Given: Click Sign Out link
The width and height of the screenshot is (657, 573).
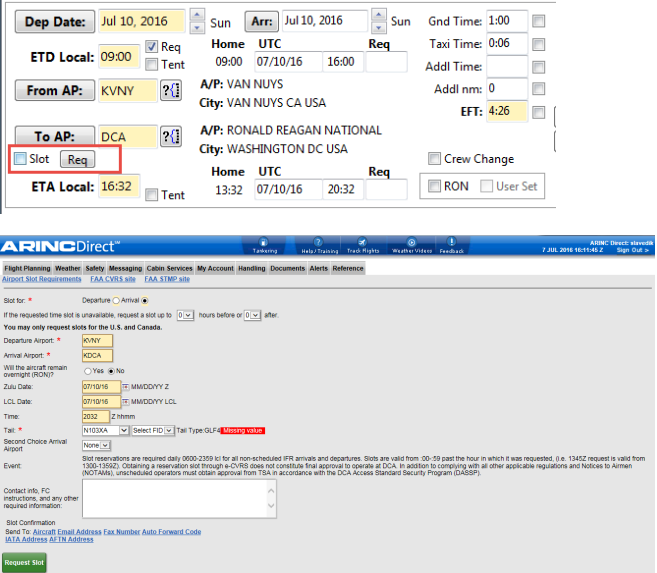Looking at the screenshot, I should pyautogui.click(x=632, y=250).
